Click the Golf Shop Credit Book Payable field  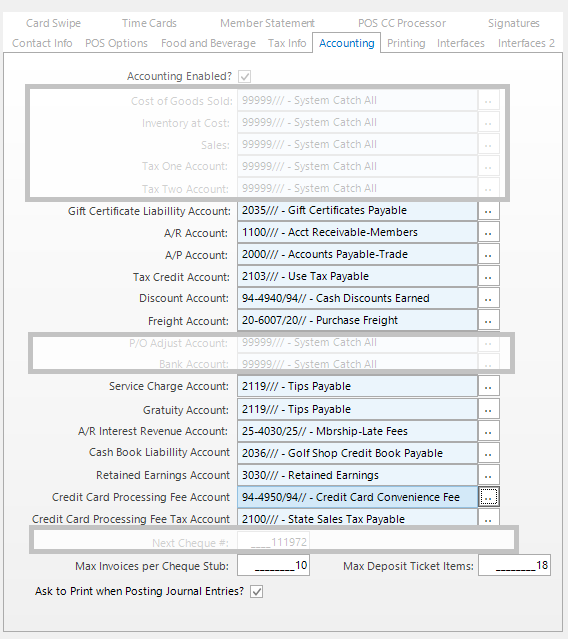click(x=357, y=454)
